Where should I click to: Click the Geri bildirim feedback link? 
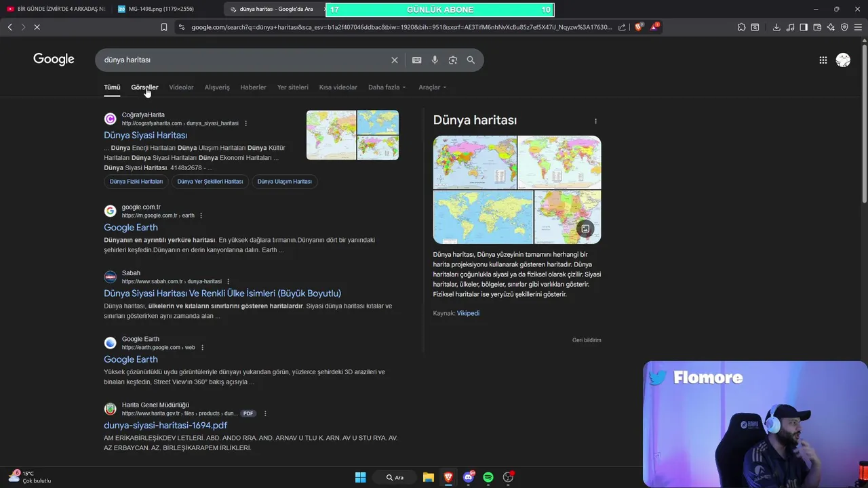point(587,340)
